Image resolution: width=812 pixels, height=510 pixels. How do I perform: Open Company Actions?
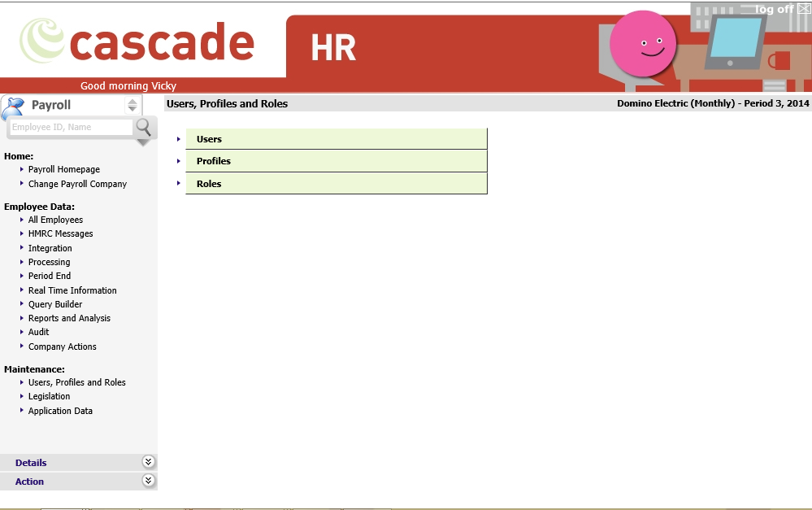62,347
